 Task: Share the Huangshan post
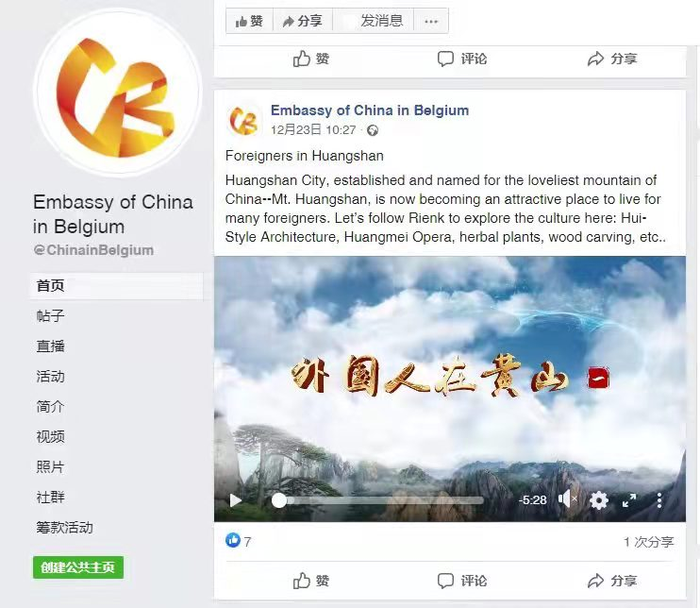coord(612,581)
